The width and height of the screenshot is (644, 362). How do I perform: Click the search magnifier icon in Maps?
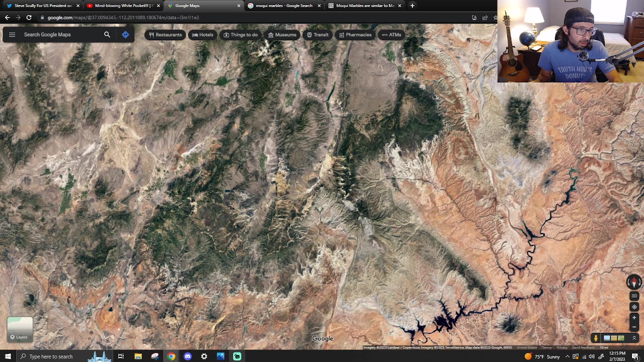click(x=107, y=35)
